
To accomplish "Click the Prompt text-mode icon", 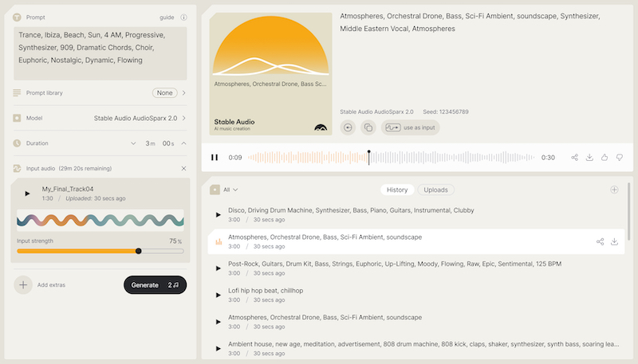I will pyautogui.click(x=17, y=17).
